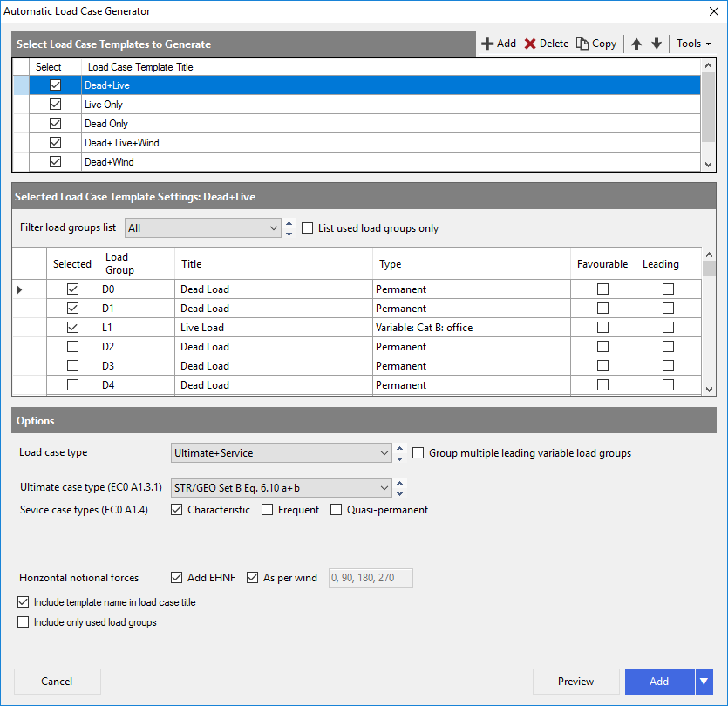Enable List used load groups only
The width and height of the screenshot is (728, 706).
click(x=308, y=227)
